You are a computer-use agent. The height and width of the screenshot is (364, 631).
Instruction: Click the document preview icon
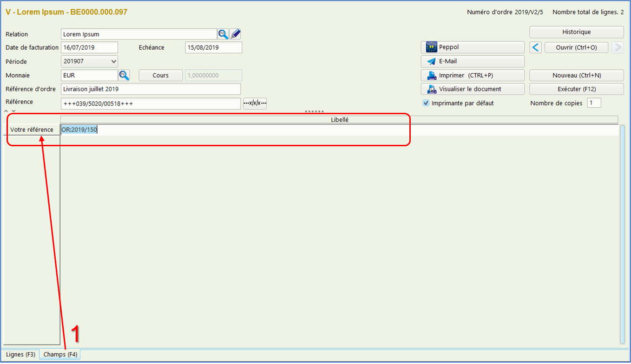point(432,89)
